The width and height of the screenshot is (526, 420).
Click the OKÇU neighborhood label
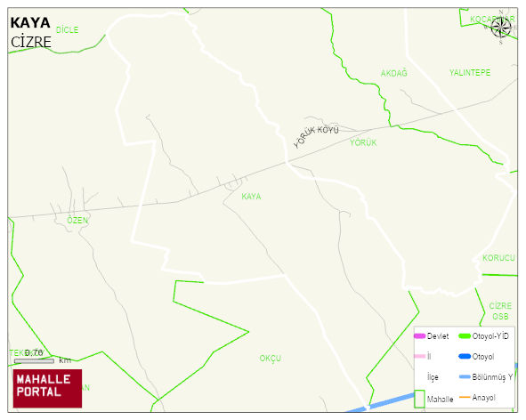point(270,359)
